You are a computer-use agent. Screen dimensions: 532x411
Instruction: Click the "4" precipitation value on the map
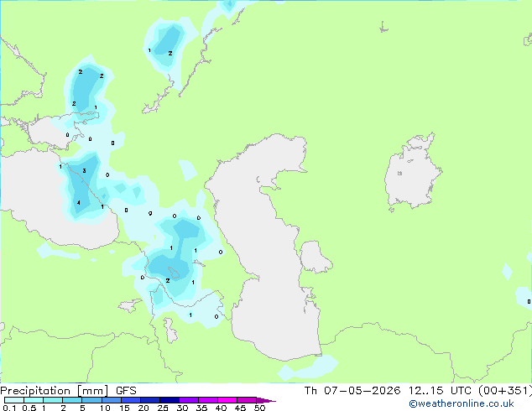(79, 203)
